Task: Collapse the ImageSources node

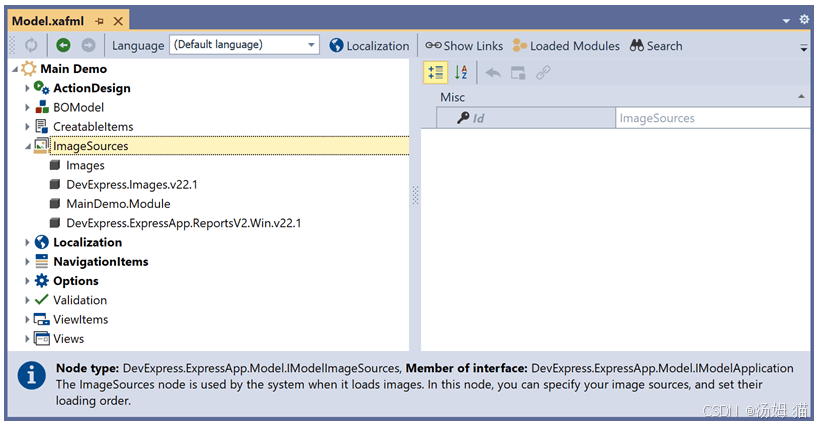Action: point(28,147)
